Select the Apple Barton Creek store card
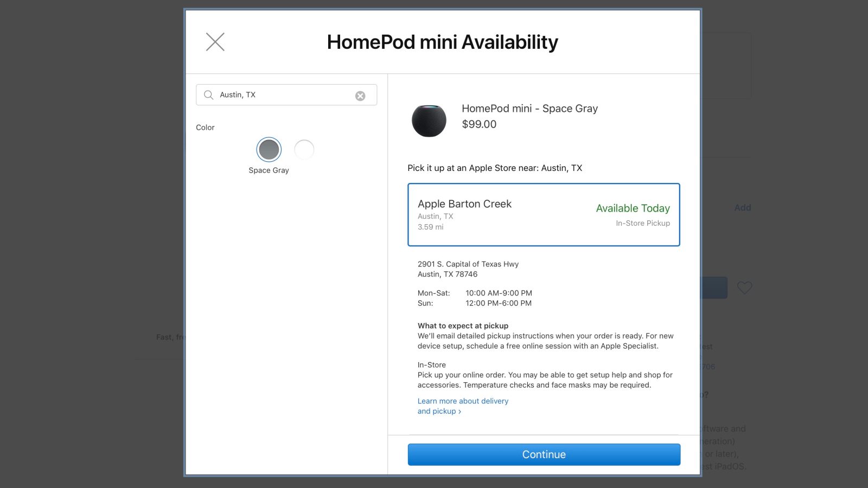The height and width of the screenshot is (488, 868). pyautogui.click(x=544, y=215)
